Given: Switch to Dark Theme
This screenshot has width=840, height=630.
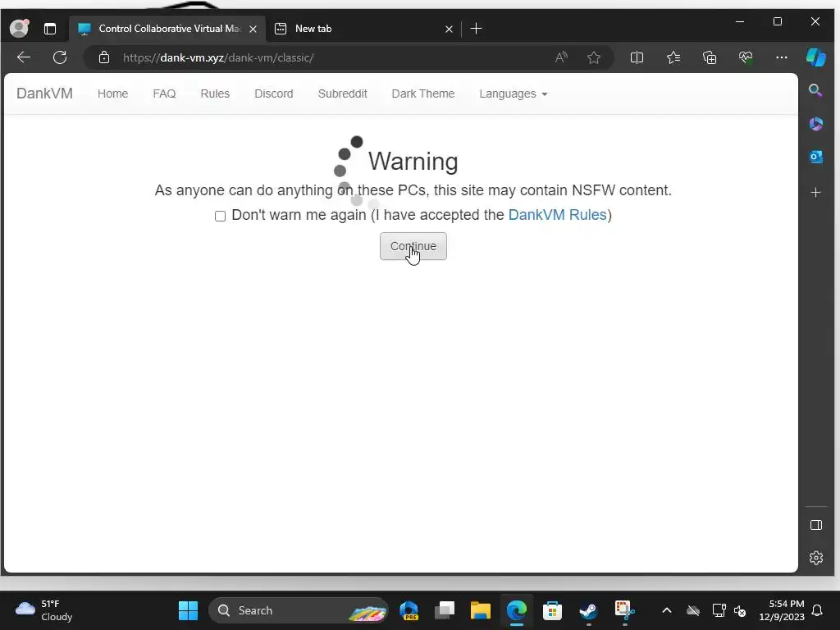Looking at the screenshot, I should (x=422, y=94).
